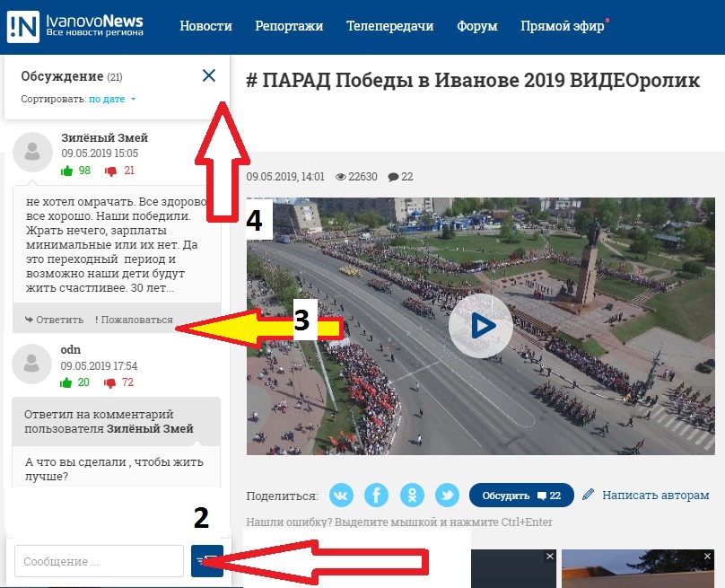This screenshot has width=725, height=588.
Task: Click the avatar of user odn
Action: coord(31,364)
